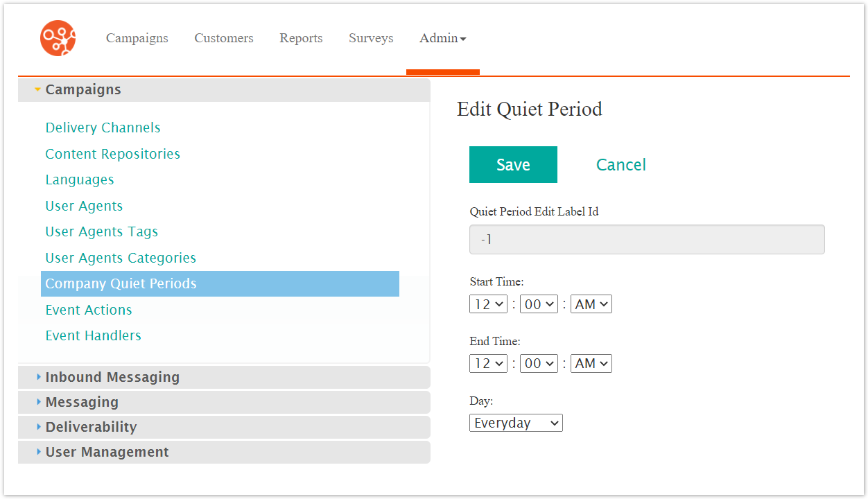868x499 pixels.
Task: Open Event Actions
Action: tap(89, 310)
